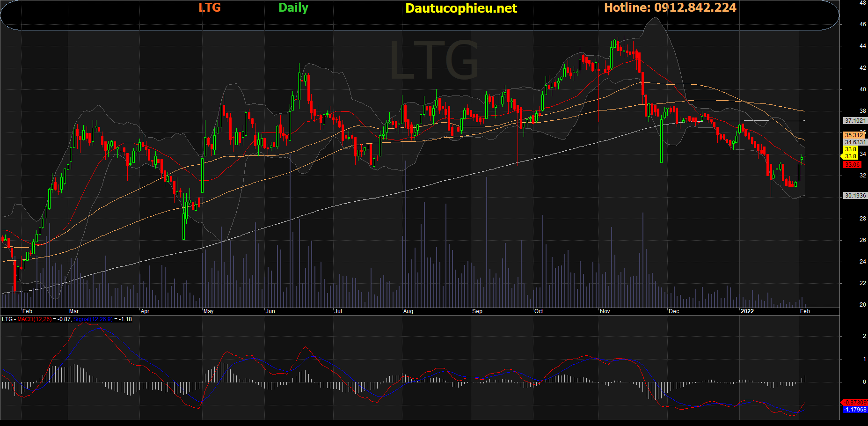The width and height of the screenshot is (868, 426).
Task: Click the blue Signal(12,26,9) indicator label
Action: (x=93, y=319)
